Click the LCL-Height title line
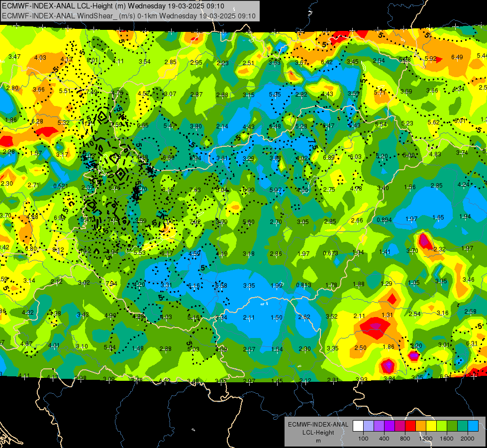The image size is (487, 448). (113, 6)
